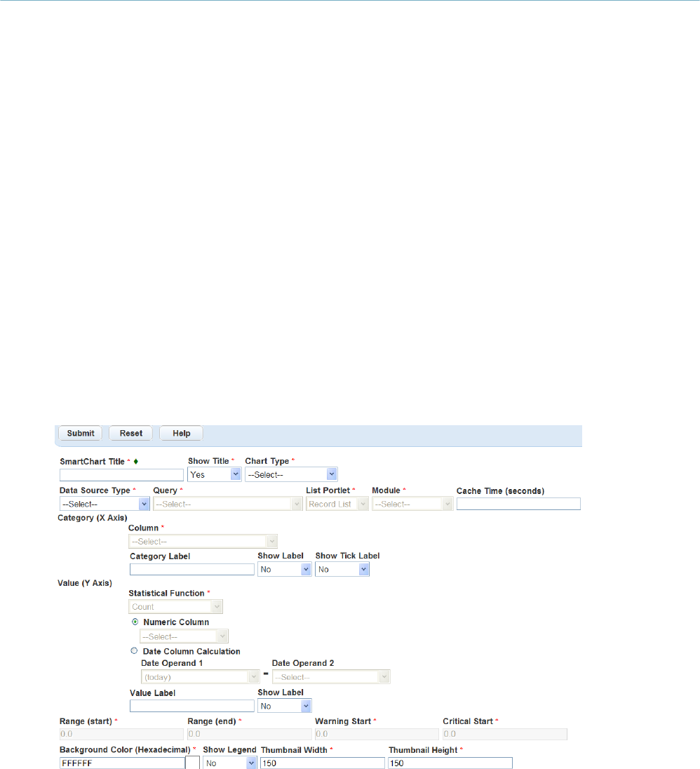Open the Numeric Column select dropdown
The height and width of the screenshot is (769, 700).
[x=184, y=636]
